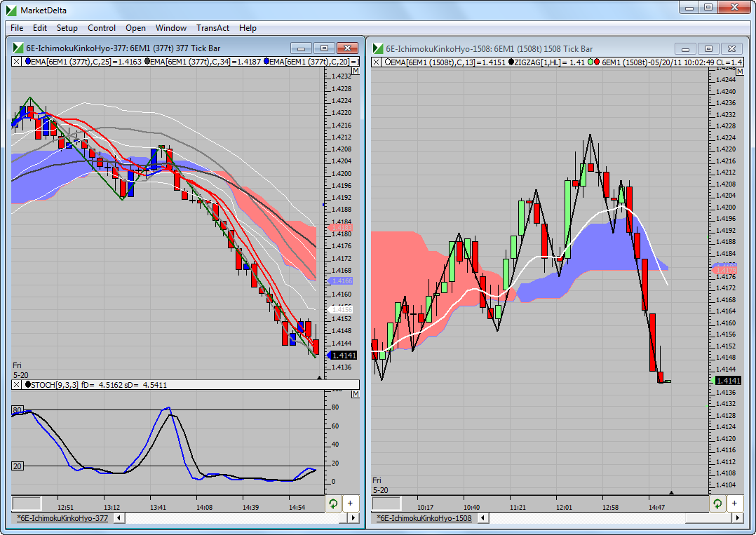Viewport: 756px width, 535px height.
Task: Click the green candle legend dot in 1508 chart
Action: [x=590, y=62]
